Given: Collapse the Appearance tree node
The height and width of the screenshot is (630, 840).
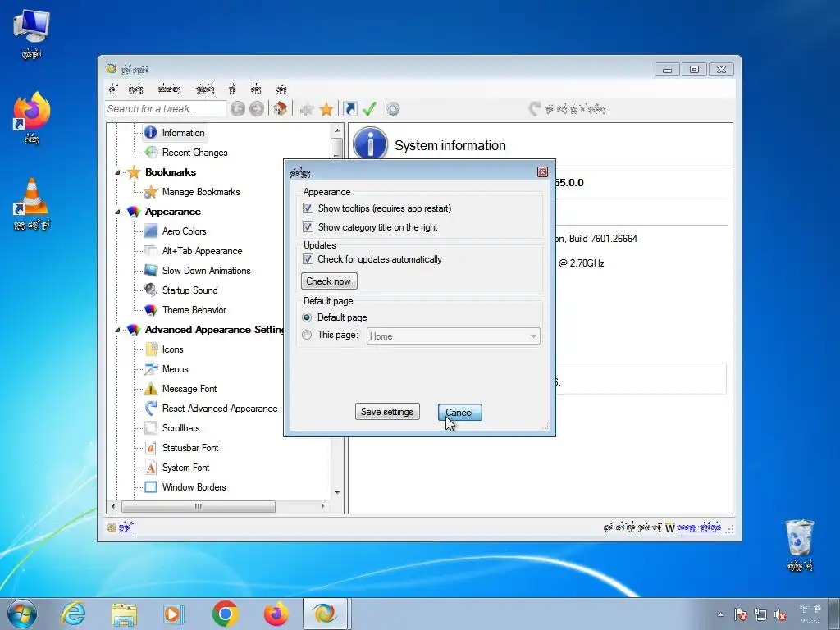Looking at the screenshot, I should 117,212.
